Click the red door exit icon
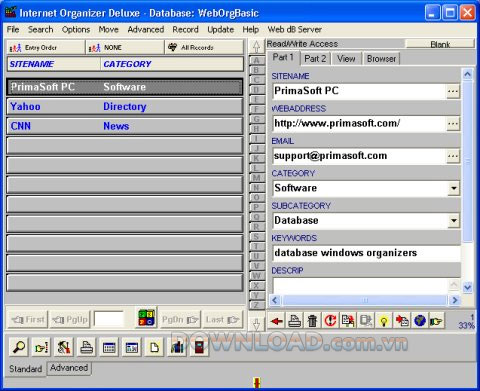Viewport: 480px width, 391px height. [x=199, y=347]
